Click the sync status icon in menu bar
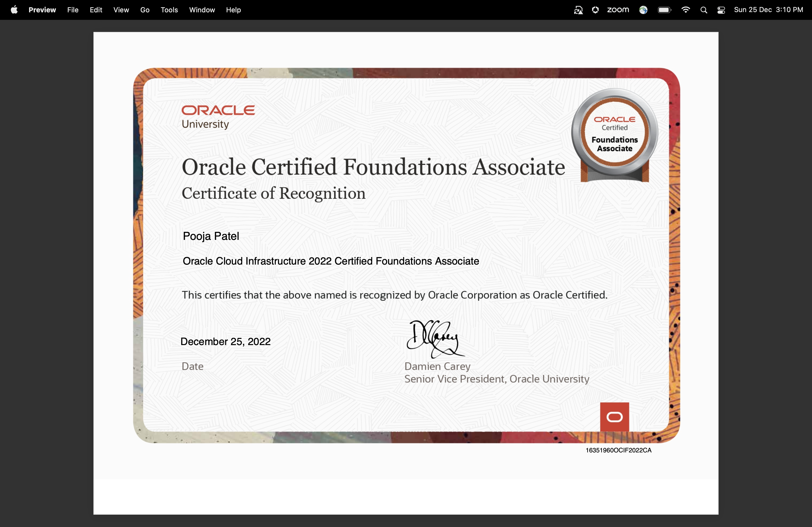Image resolution: width=812 pixels, height=527 pixels. [595, 10]
